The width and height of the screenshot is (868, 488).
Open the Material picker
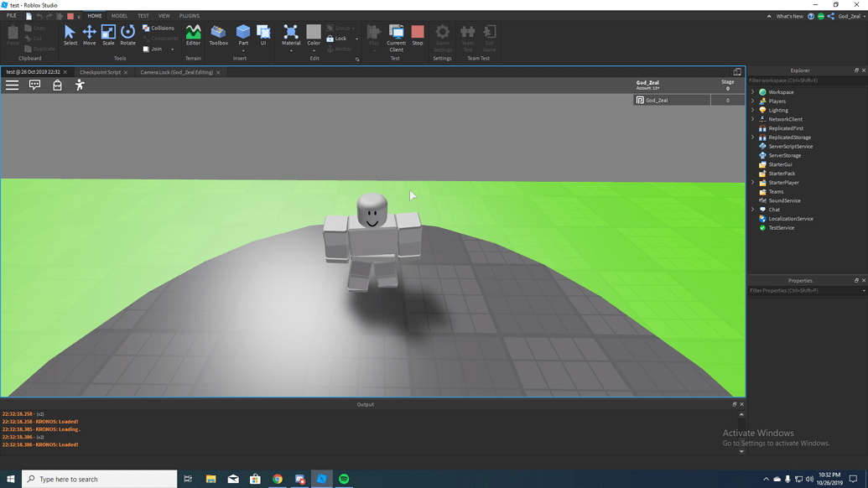point(290,34)
